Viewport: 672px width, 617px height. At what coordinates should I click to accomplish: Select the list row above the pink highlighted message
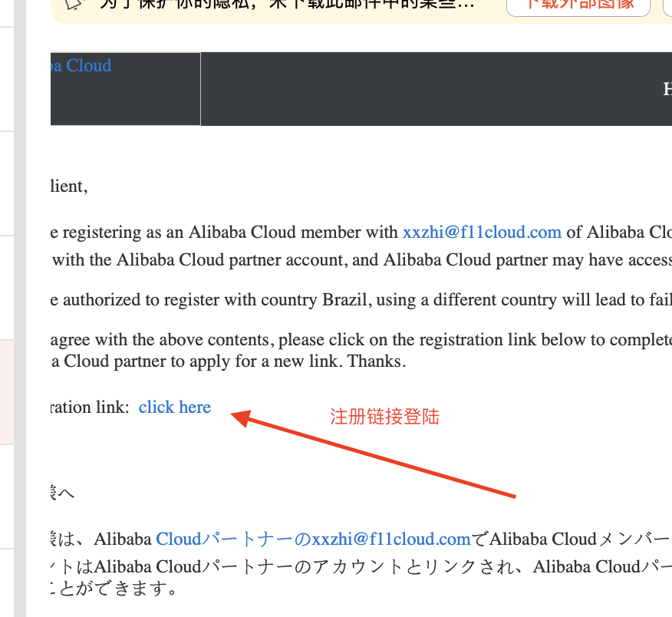7,288
